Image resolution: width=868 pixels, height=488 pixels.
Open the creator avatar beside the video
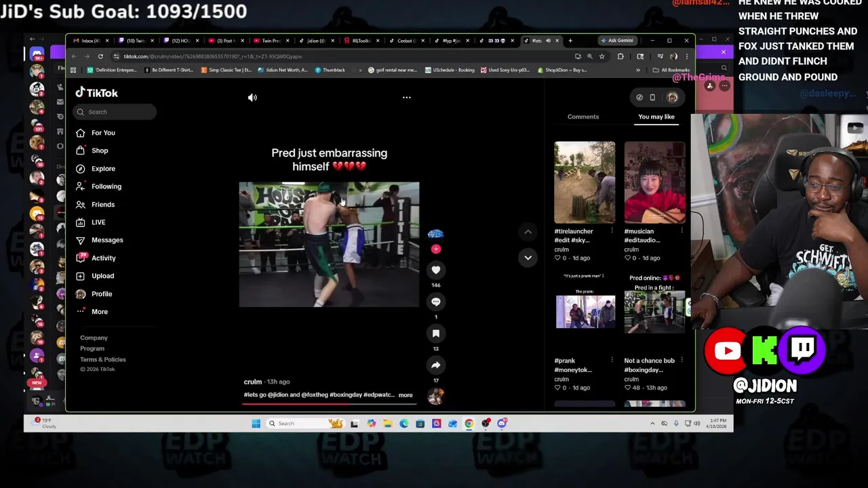[x=435, y=234]
